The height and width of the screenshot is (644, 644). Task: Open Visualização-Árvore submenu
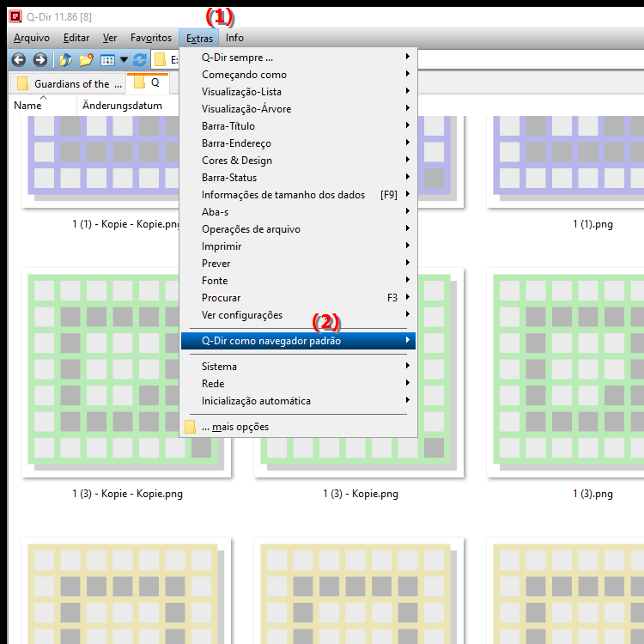298,109
